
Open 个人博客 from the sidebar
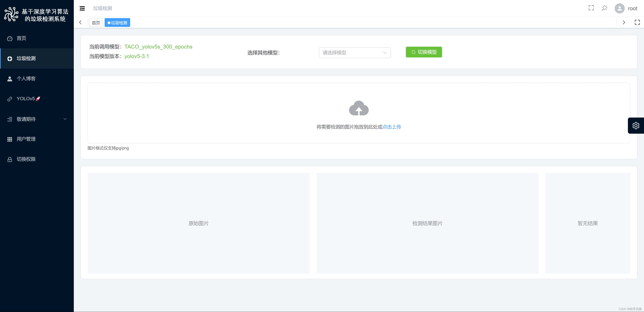[x=37, y=79]
